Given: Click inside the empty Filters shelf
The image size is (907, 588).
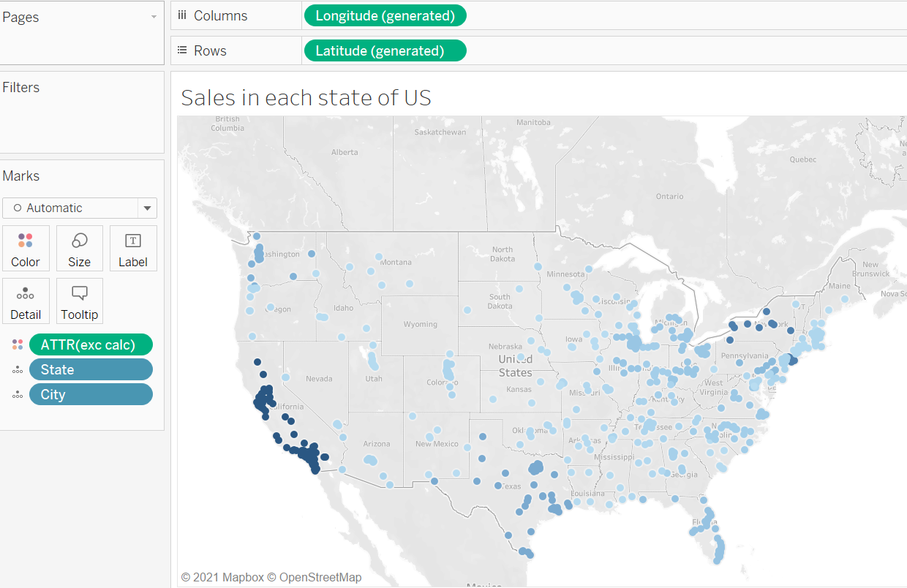Looking at the screenshot, I should click(82, 121).
